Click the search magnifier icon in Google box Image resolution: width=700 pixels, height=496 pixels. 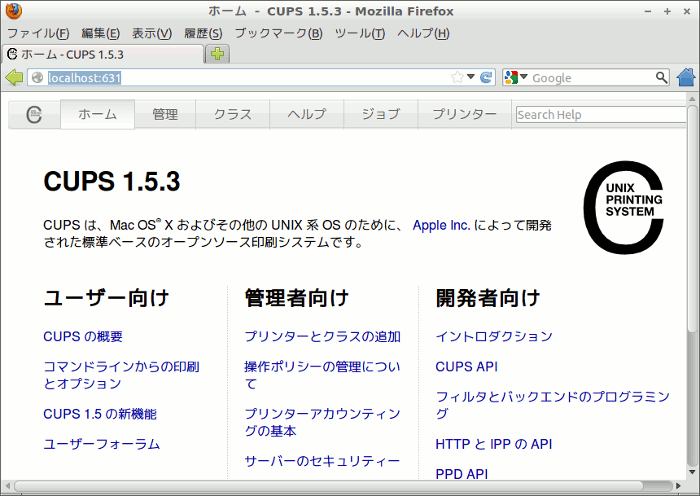point(661,77)
